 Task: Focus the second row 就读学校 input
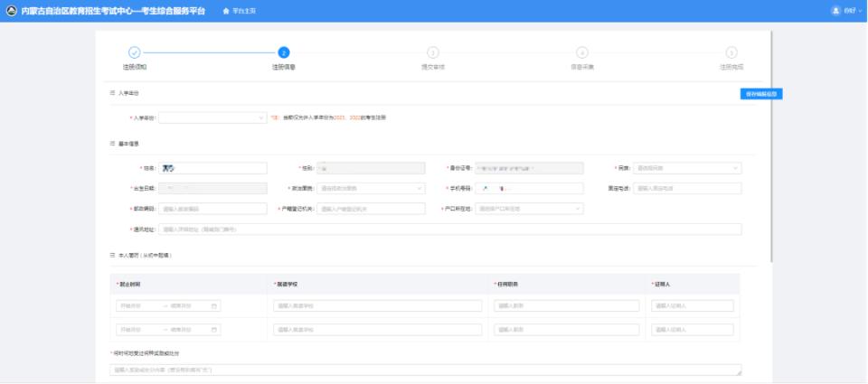coord(378,330)
